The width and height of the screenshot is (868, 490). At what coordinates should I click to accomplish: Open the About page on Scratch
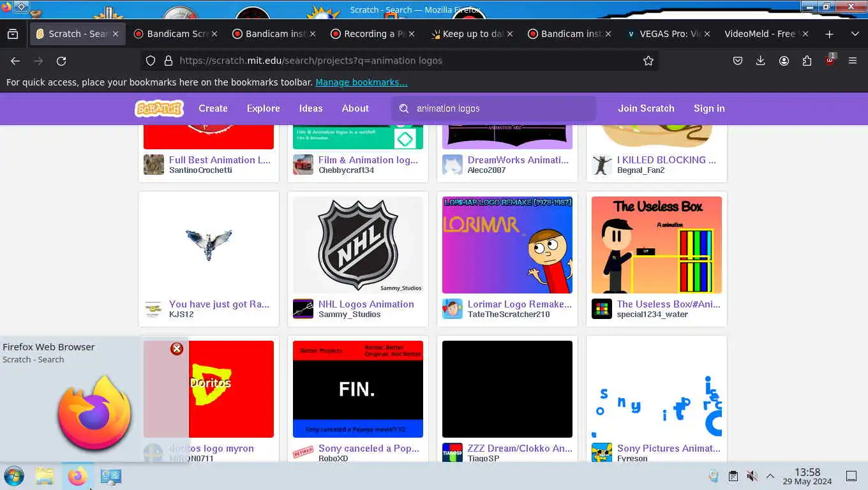355,108
